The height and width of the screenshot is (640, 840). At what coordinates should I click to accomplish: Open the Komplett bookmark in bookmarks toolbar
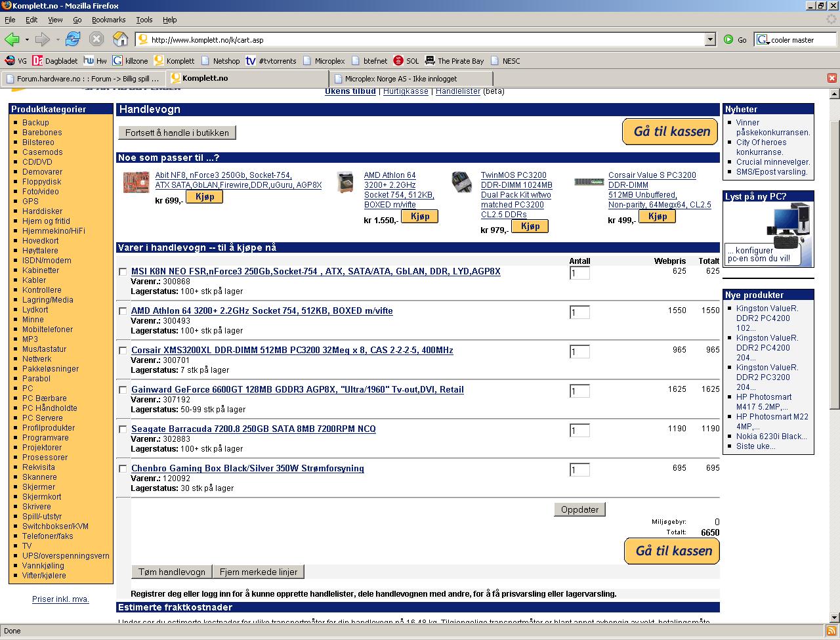(174, 61)
